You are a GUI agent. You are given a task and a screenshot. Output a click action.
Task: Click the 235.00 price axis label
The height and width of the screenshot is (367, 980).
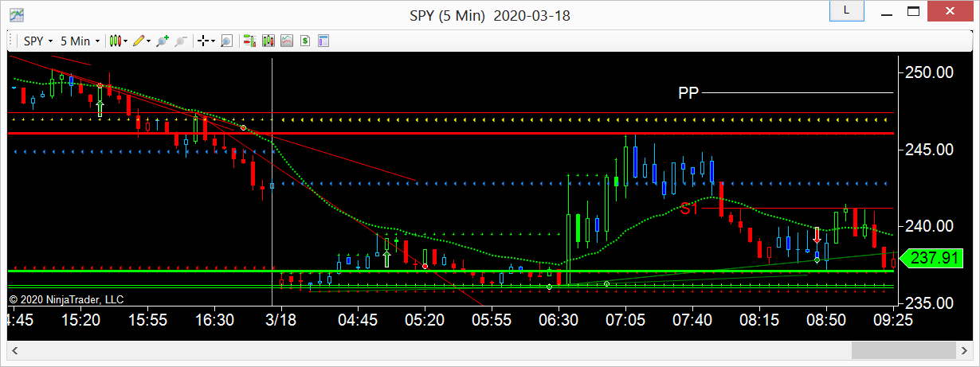929,303
